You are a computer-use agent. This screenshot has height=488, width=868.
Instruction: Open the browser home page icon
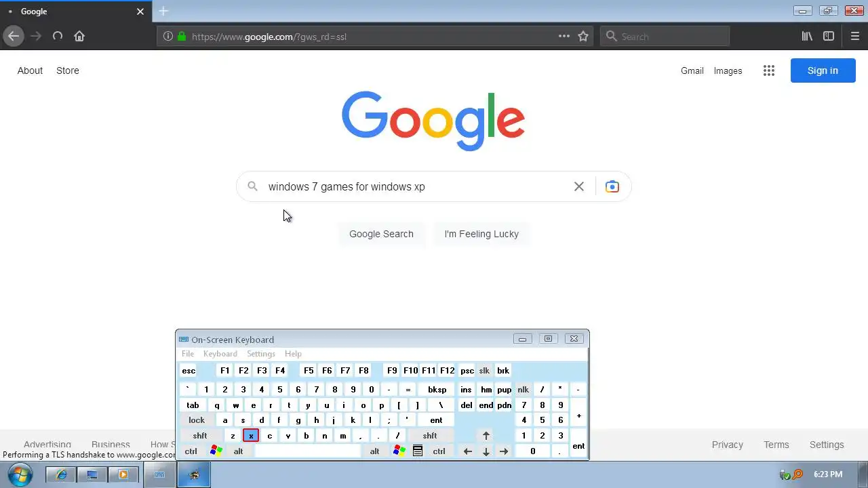coord(79,36)
